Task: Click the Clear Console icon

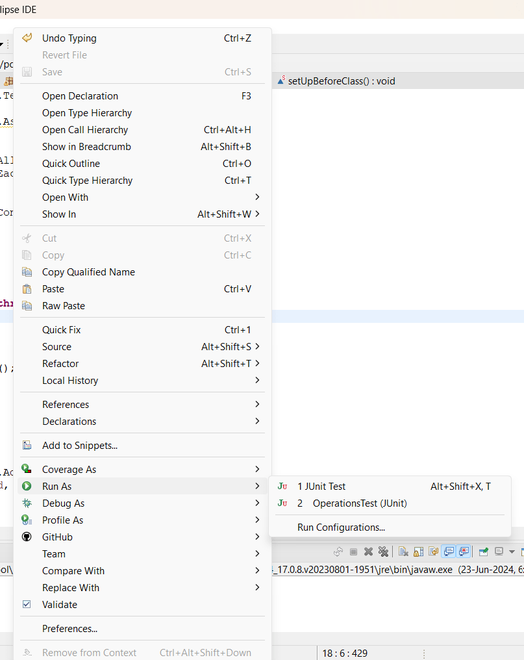Action: [x=404, y=551]
